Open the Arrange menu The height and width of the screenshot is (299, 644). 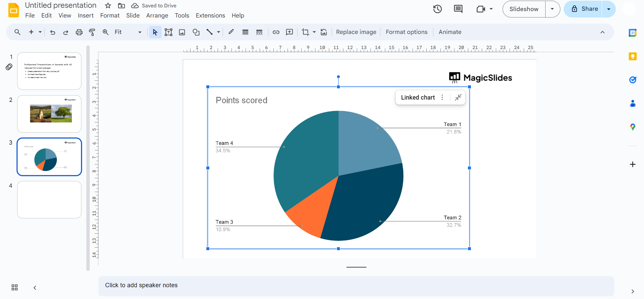point(157,15)
